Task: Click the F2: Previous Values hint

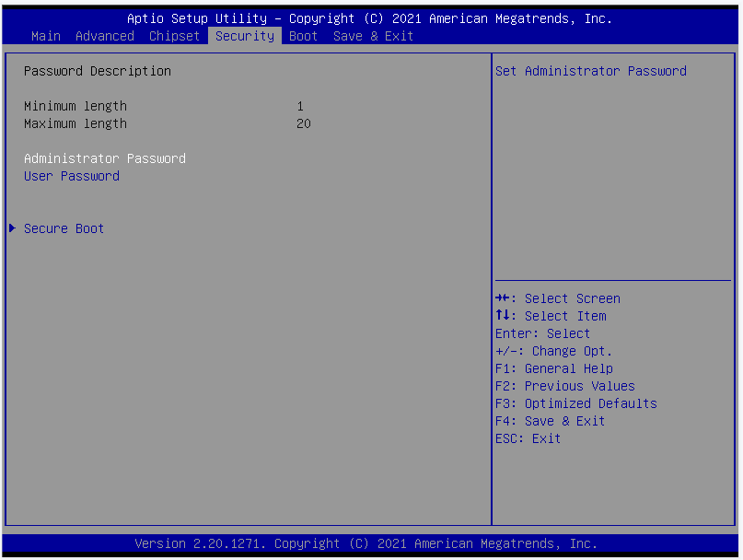Action: (x=564, y=386)
